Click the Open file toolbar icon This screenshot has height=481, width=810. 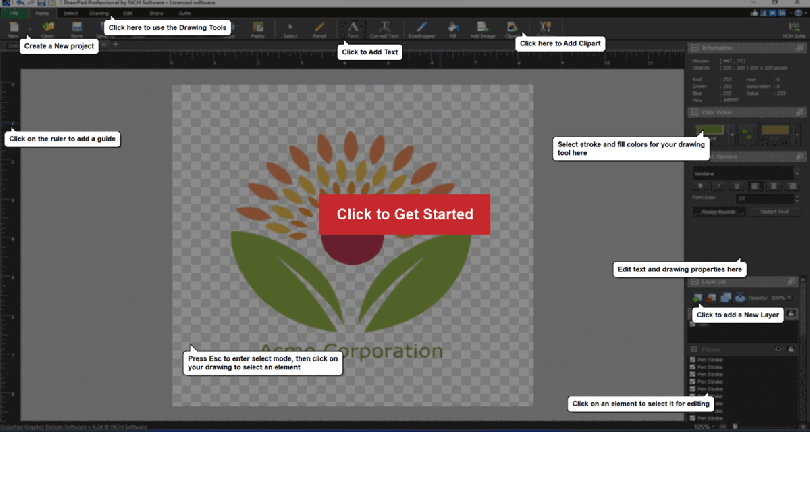coord(48,29)
